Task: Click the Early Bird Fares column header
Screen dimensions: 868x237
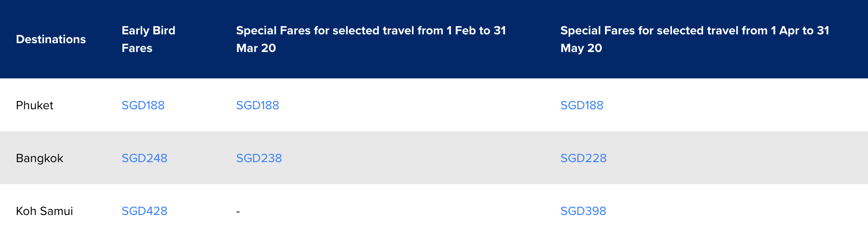Action: [x=148, y=39]
